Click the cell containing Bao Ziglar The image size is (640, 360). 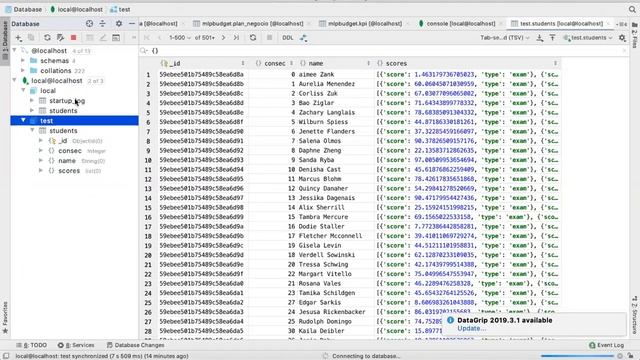(x=335, y=103)
